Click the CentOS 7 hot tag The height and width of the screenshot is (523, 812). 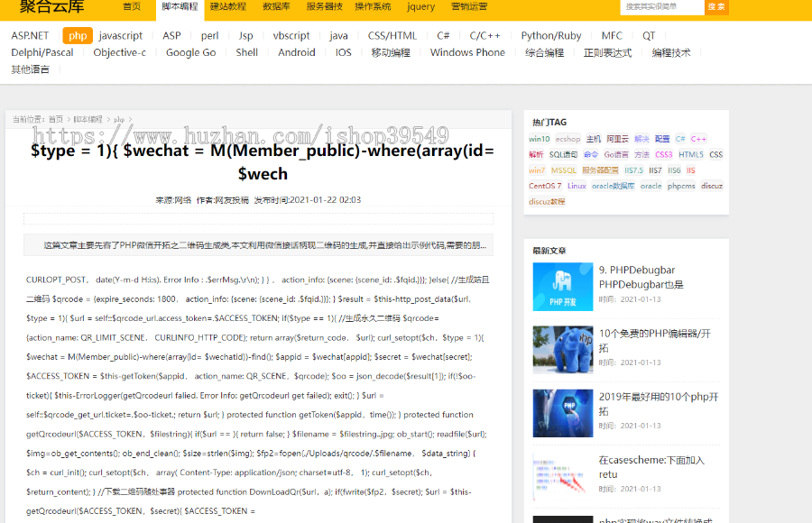click(545, 186)
